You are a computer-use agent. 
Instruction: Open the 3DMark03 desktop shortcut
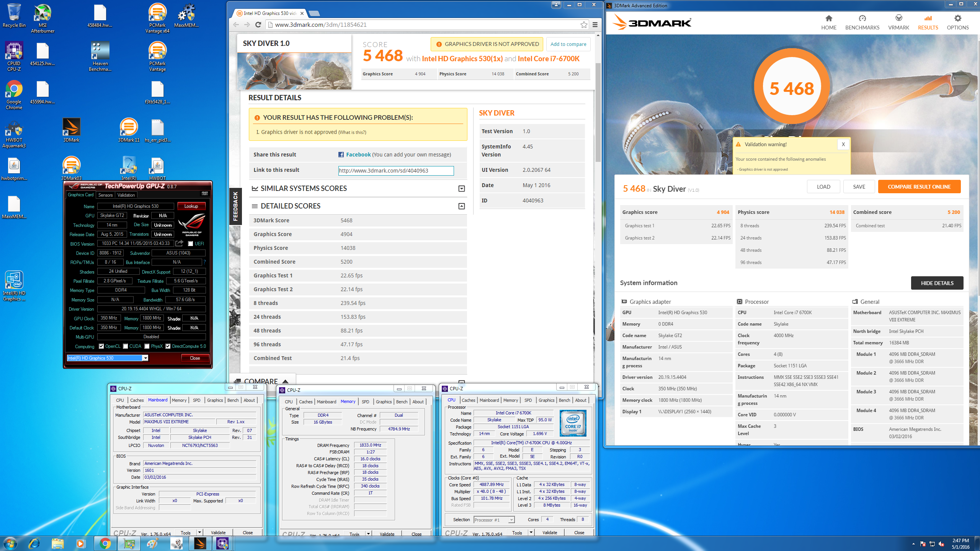click(x=71, y=168)
